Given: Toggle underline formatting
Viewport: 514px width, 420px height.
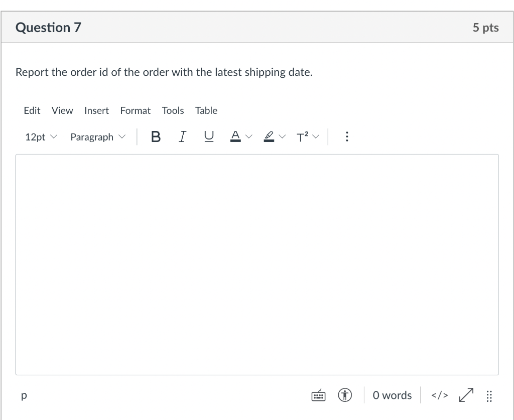Looking at the screenshot, I should pos(209,136).
